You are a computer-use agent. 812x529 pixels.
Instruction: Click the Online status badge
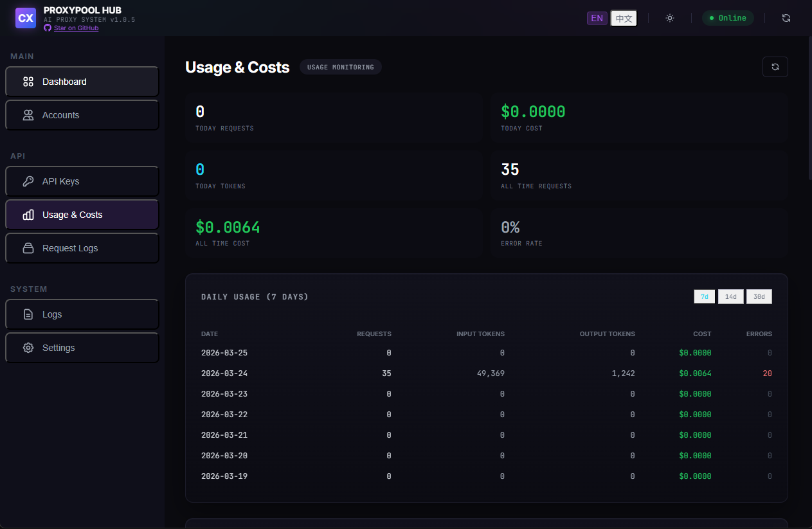pyautogui.click(x=728, y=18)
